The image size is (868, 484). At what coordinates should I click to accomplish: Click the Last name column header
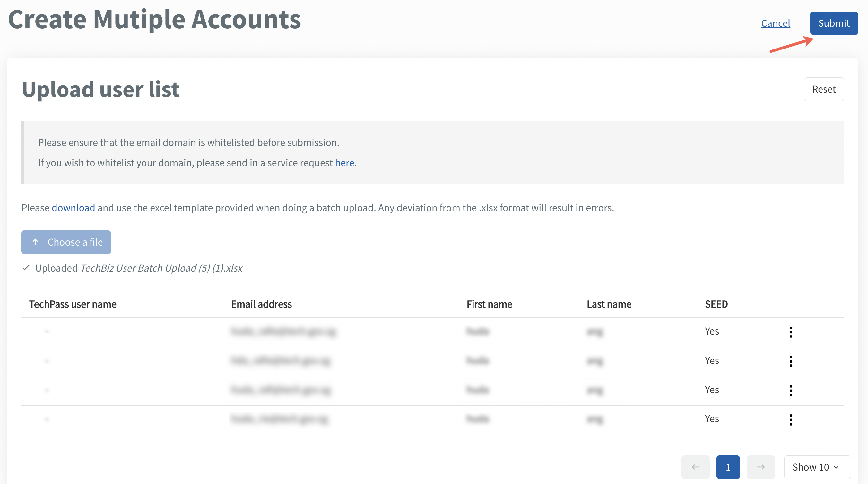point(609,304)
